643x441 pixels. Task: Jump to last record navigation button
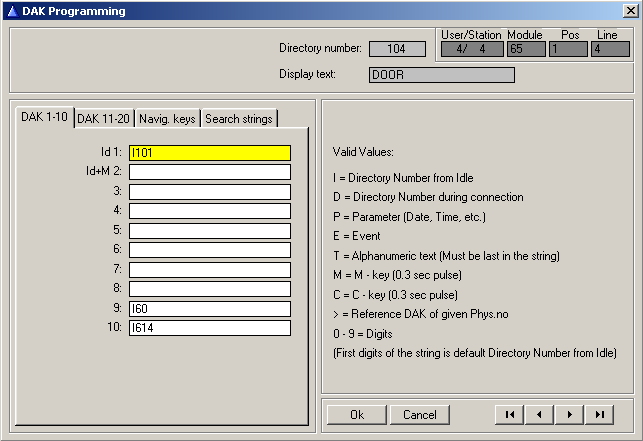600,414
